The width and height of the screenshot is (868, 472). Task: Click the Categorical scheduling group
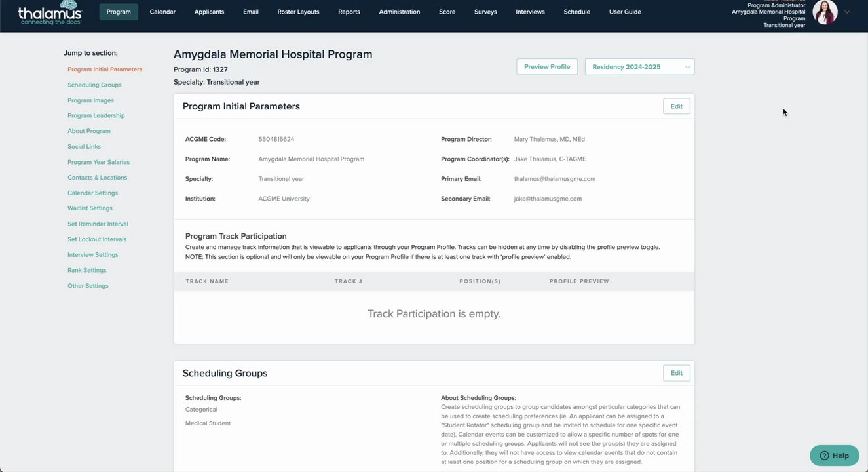coord(201,410)
